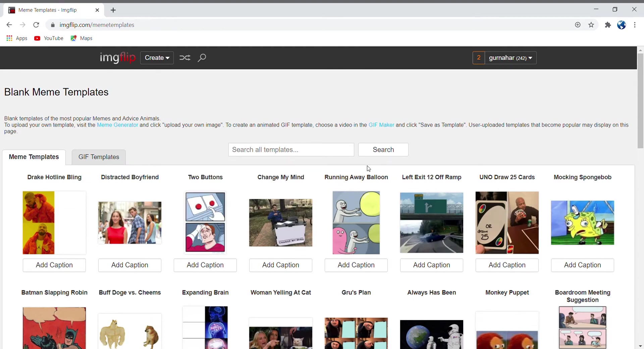
Task: Add Caption to Change My Mind
Action: click(x=281, y=265)
